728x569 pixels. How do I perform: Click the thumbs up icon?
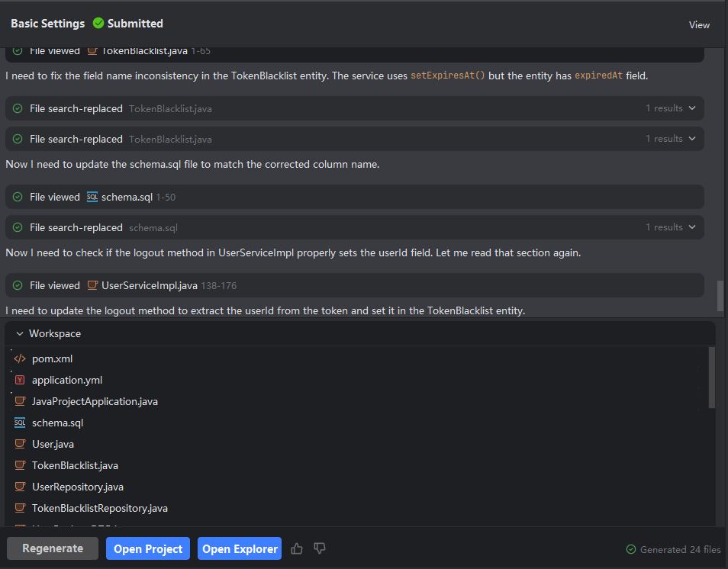click(x=297, y=548)
